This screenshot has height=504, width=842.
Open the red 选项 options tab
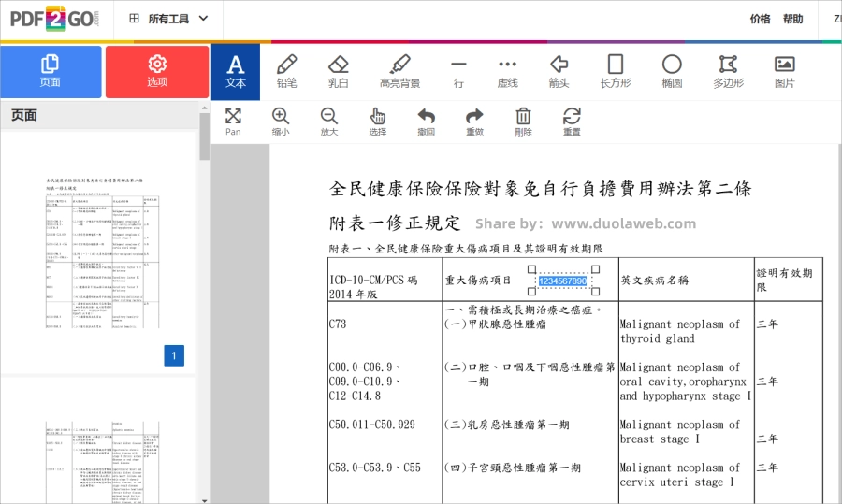tap(157, 72)
